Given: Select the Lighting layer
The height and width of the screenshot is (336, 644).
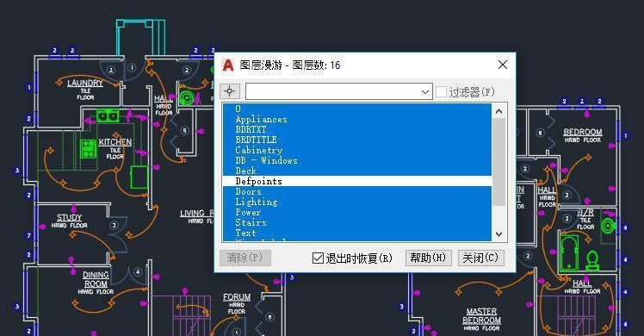Looking at the screenshot, I should (357, 202).
